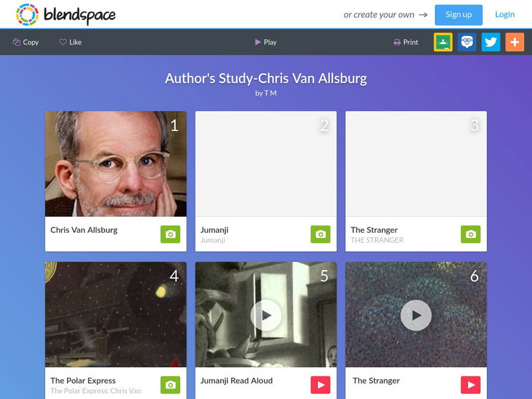532x399 pixels.
Task: Click the blendspace logo
Action: [x=66, y=15]
